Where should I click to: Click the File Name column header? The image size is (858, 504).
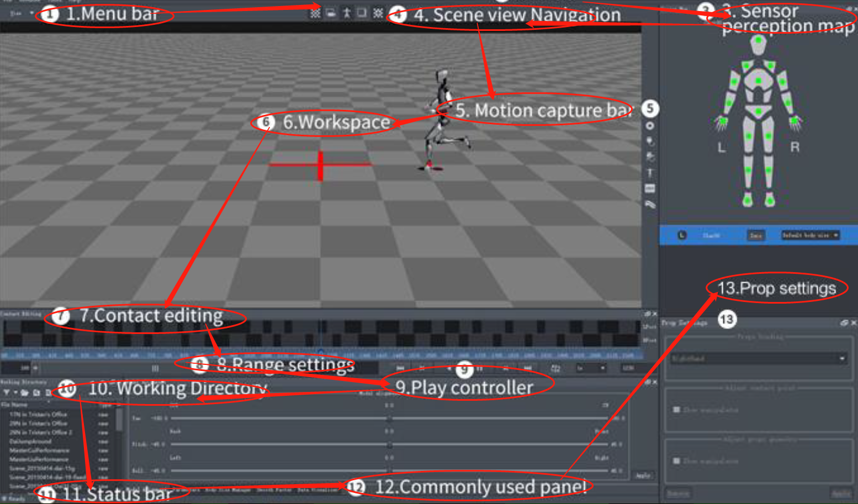tap(14, 405)
